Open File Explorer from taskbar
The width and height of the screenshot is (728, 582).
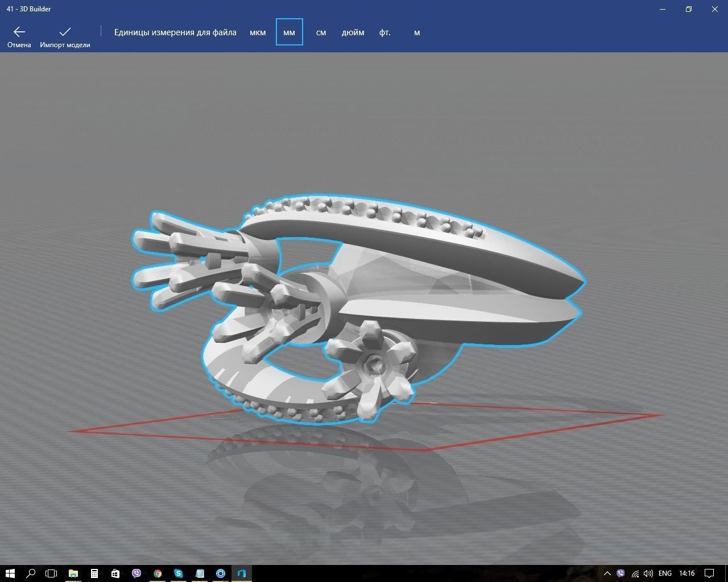(x=73, y=573)
